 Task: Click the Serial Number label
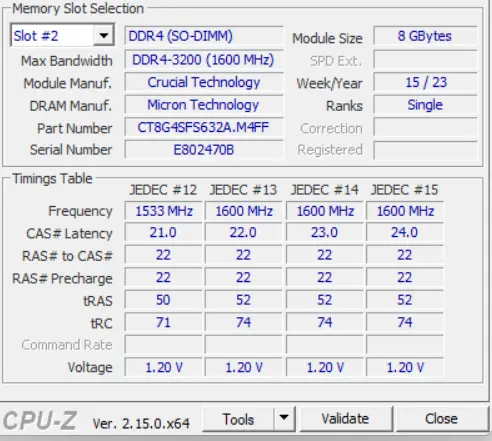coord(71,150)
